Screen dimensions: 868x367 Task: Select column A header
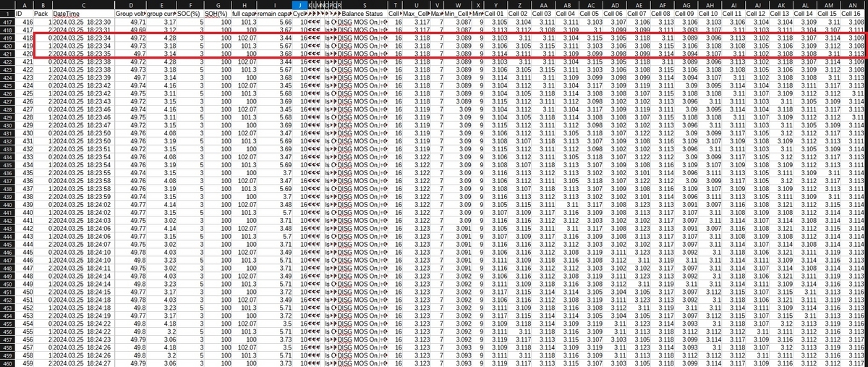pos(25,5)
